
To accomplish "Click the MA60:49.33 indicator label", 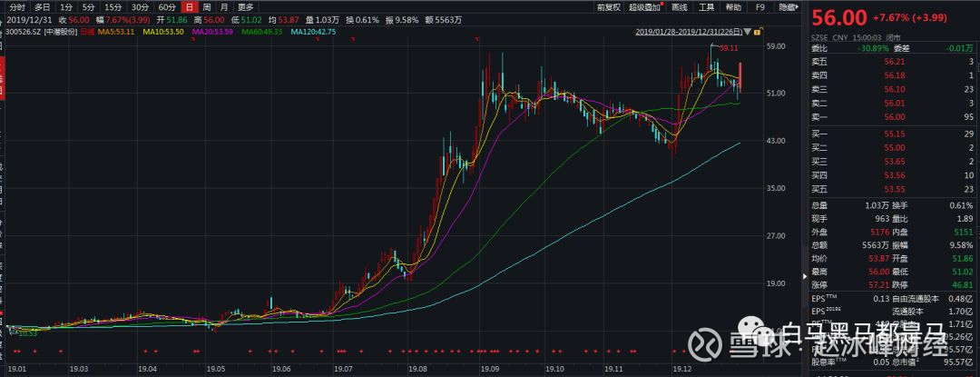I will point(262,31).
